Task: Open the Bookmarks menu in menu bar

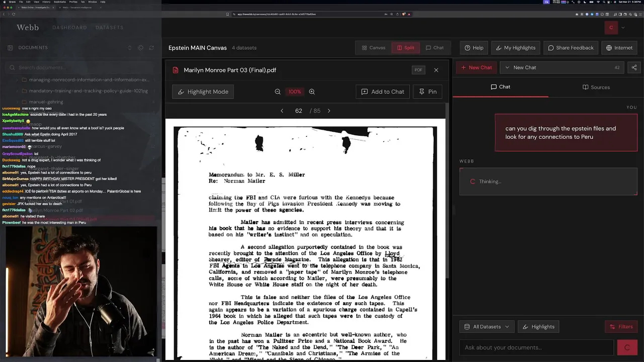Action: (59, 2)
